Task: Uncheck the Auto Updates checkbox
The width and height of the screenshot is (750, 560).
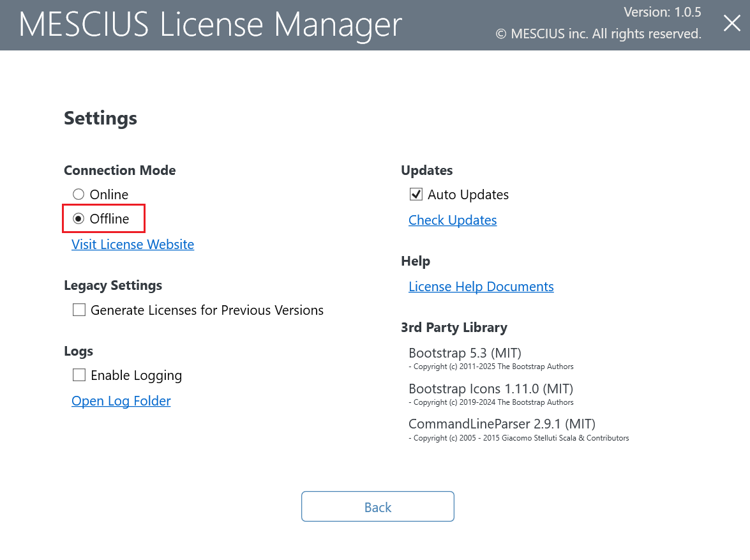Action: coord(416,194)
